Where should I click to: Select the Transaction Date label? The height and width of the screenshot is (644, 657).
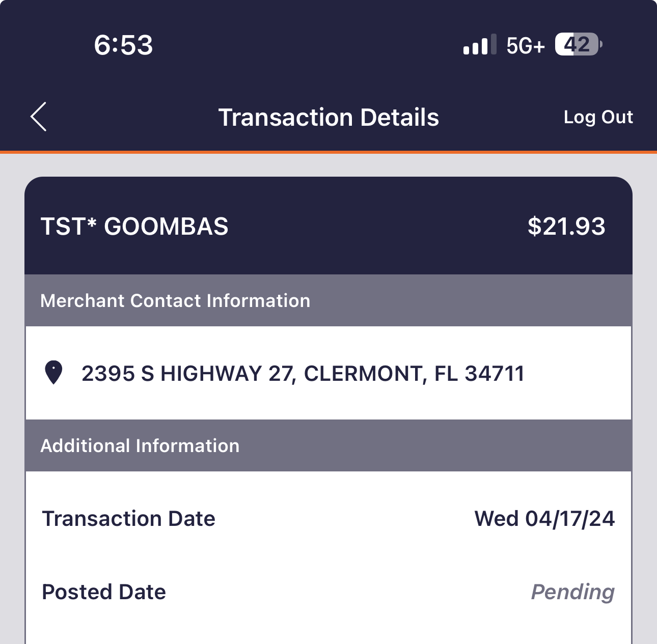pyautogui.click(x=128, y=519)
